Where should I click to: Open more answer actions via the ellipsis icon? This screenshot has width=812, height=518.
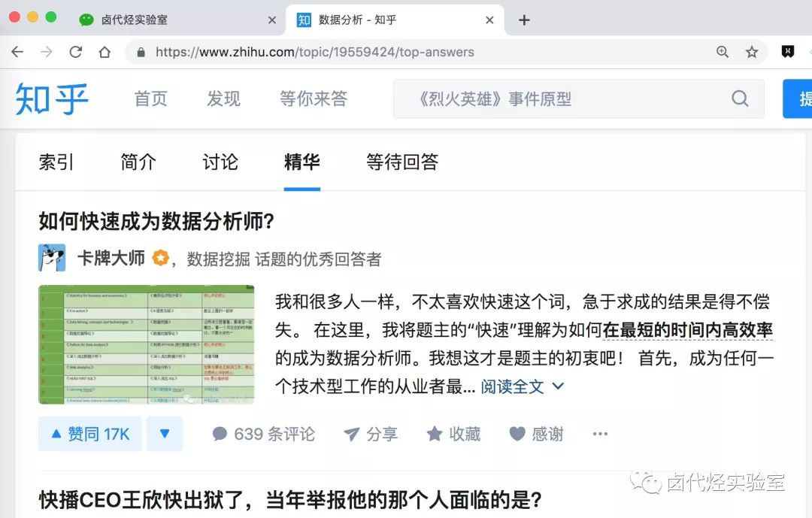599,433
